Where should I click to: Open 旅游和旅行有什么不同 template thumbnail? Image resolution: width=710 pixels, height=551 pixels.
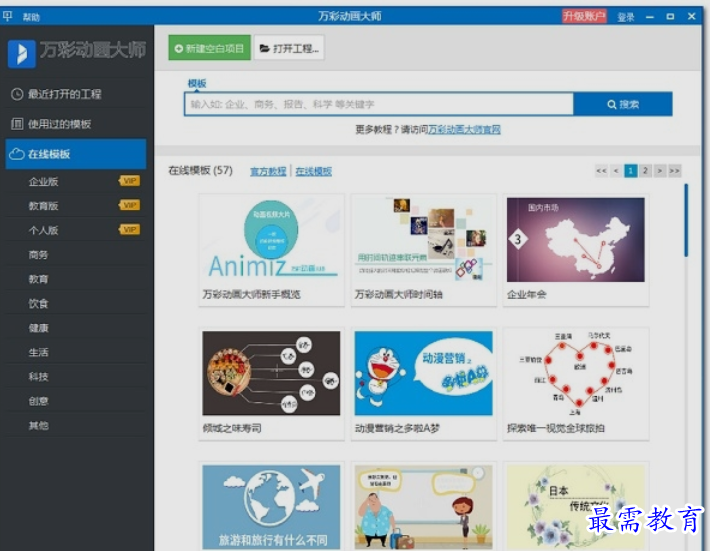coord(271,507)
